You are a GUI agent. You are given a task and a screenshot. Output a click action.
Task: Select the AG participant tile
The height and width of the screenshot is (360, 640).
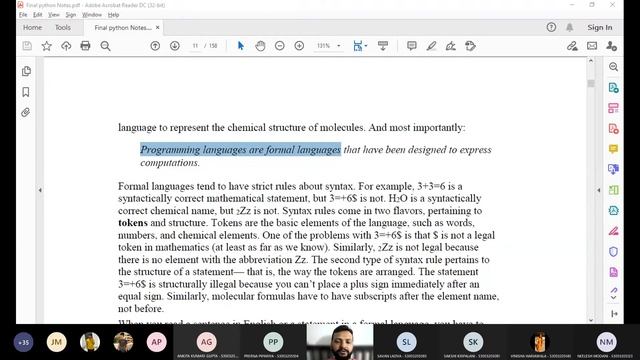pyautogui.click(x=207, y=342)
